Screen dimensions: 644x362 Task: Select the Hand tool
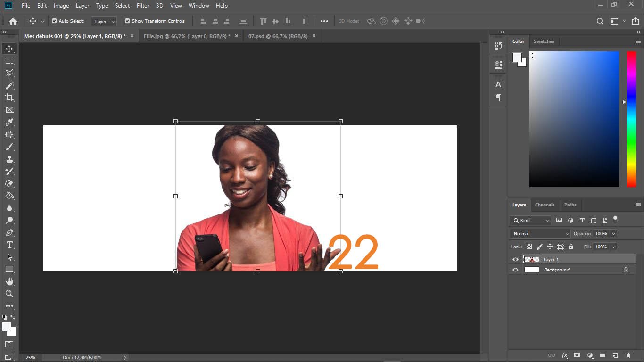pyautogui.click(x=9, y=281)
